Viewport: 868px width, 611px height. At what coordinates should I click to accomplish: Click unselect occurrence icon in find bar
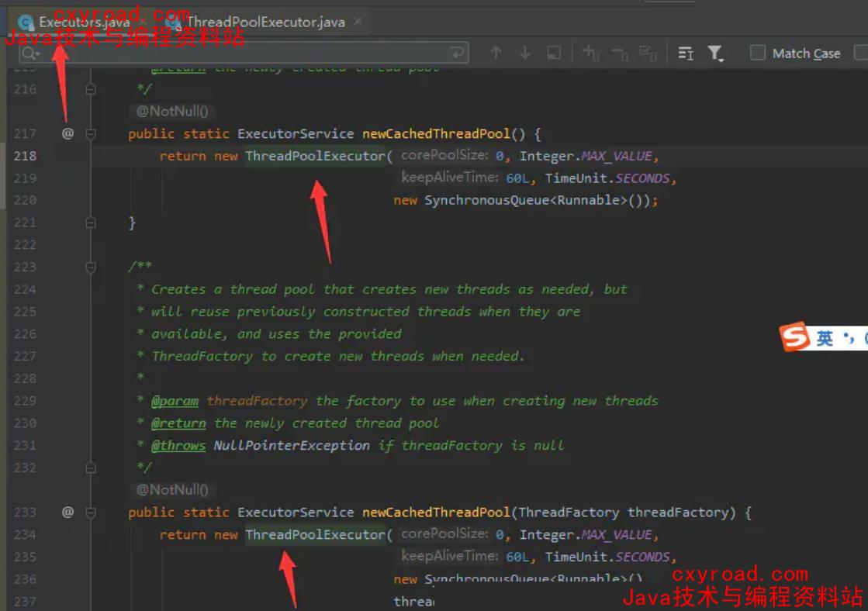pyautogui.click(x=620, y=53)
